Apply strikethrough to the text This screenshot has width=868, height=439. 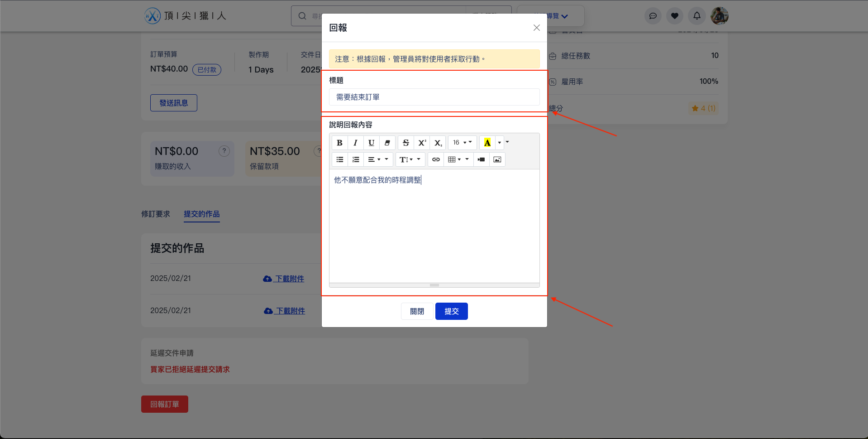pos(405,142)
